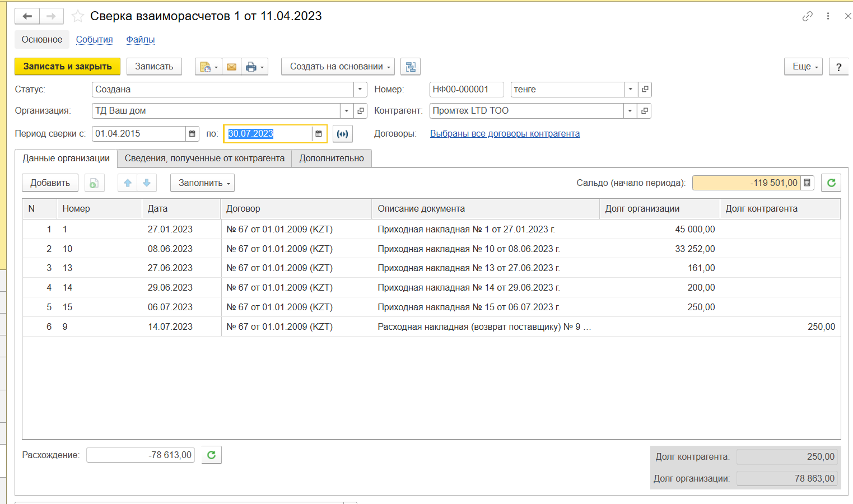Recalculate the Расхождение discrepancy value
This screenshot has height=504, width=853.
tap(212, 455)
